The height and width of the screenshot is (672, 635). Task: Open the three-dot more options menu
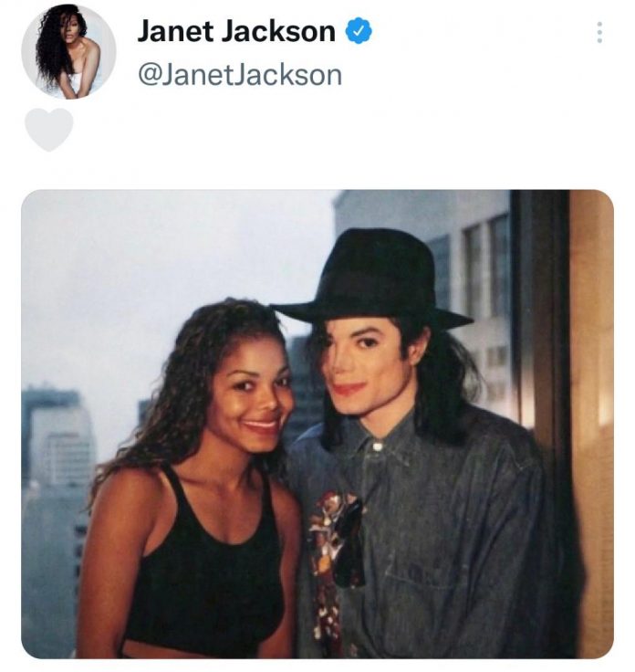(x=599, y=32)
